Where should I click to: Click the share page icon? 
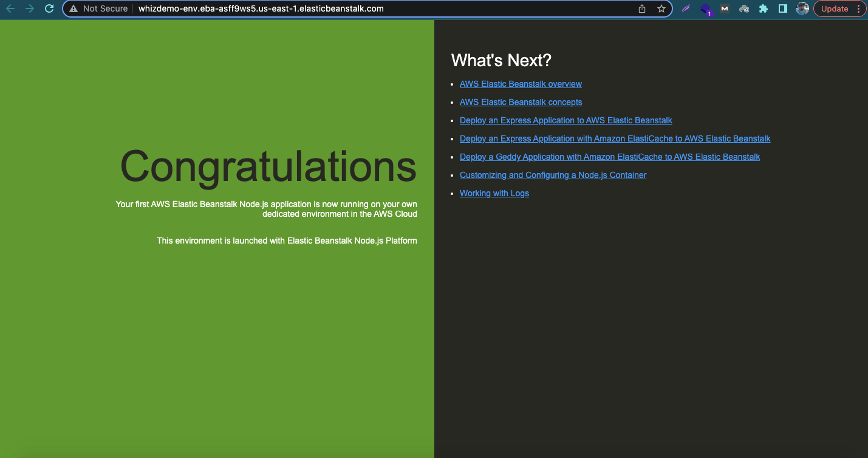(x=642, y=9)
